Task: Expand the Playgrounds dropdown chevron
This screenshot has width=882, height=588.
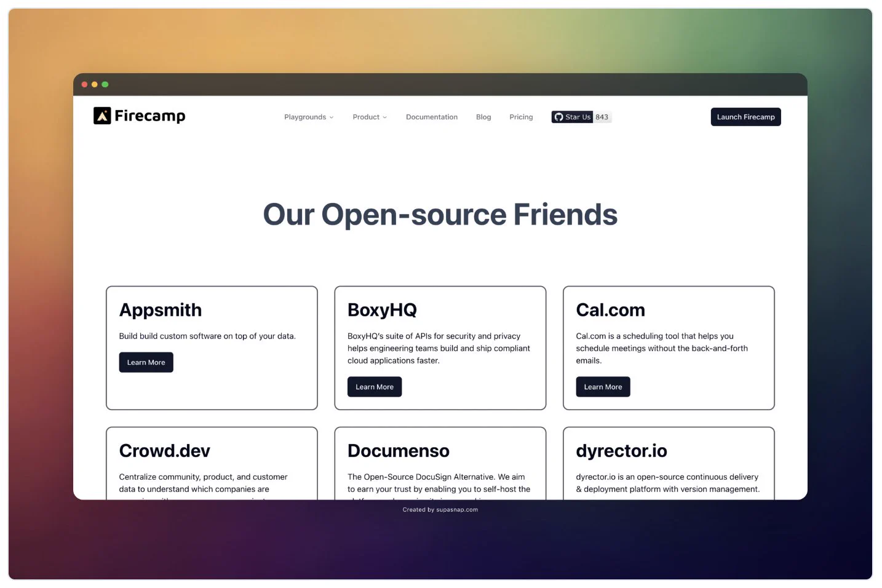Action: (x=332, y=117)
